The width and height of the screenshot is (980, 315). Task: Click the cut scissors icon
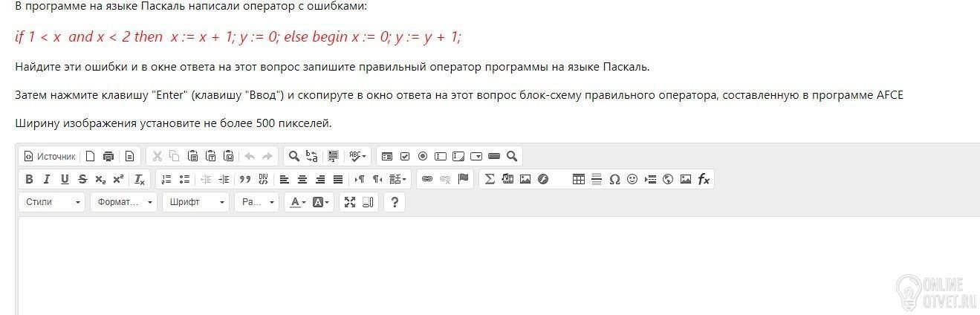[157, 156]
